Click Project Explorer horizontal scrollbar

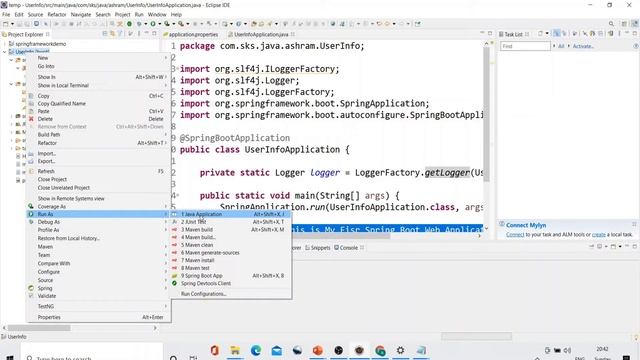(39, 328)
